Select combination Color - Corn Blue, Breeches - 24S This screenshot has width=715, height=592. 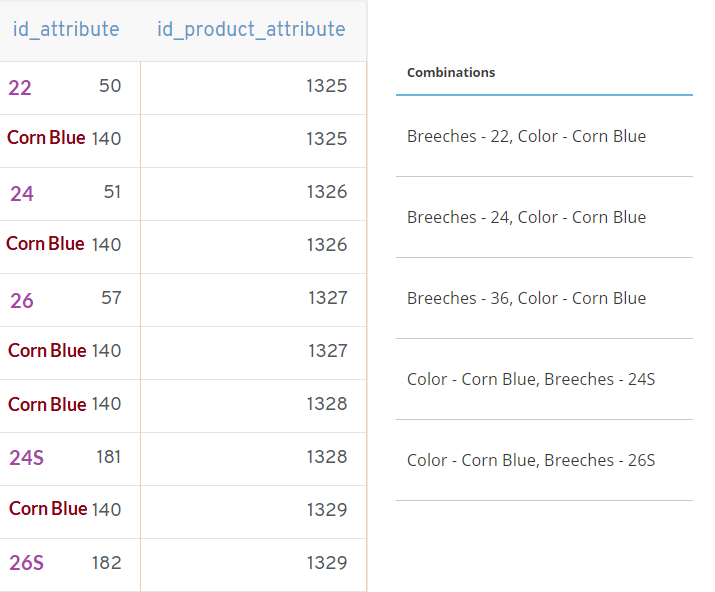tap(531, 379)
